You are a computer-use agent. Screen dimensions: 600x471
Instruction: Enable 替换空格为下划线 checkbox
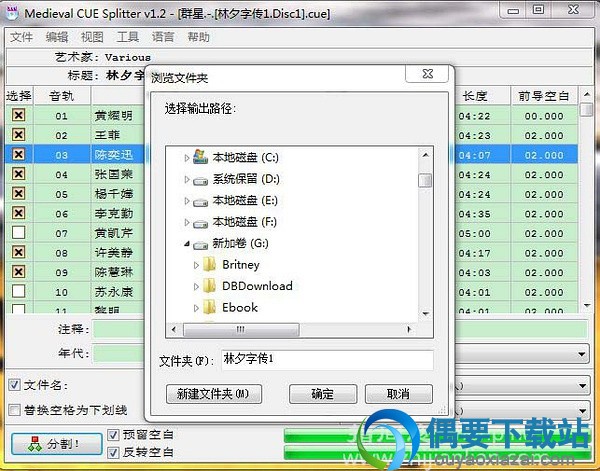coord(14,410)
